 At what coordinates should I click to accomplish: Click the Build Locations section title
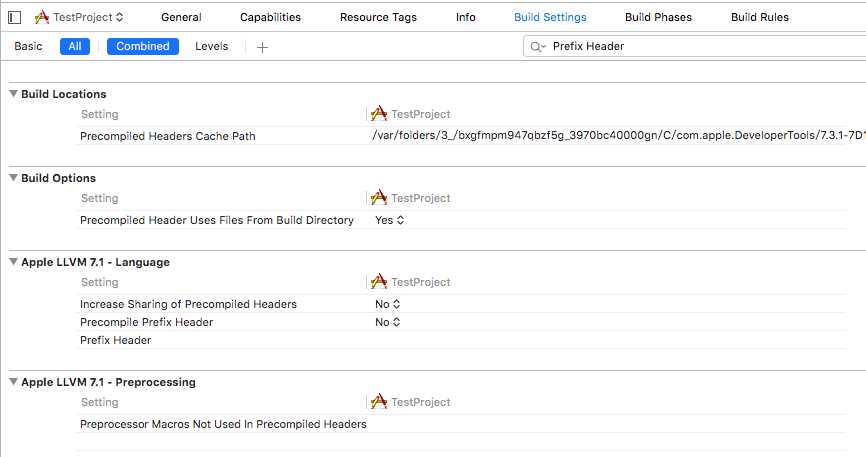click(64, 94)
